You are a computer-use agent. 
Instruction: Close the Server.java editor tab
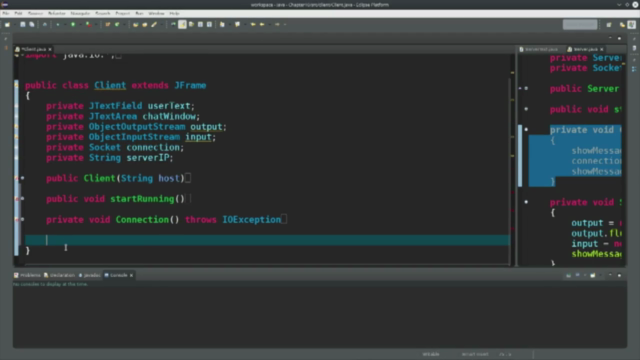[x=602, y=49]
